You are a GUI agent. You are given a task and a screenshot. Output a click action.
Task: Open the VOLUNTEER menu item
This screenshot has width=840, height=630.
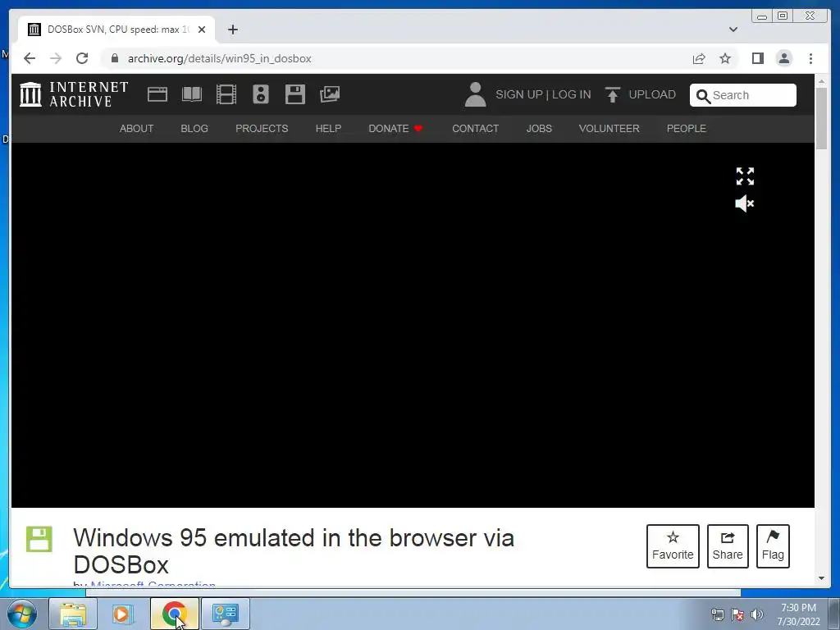609,129
